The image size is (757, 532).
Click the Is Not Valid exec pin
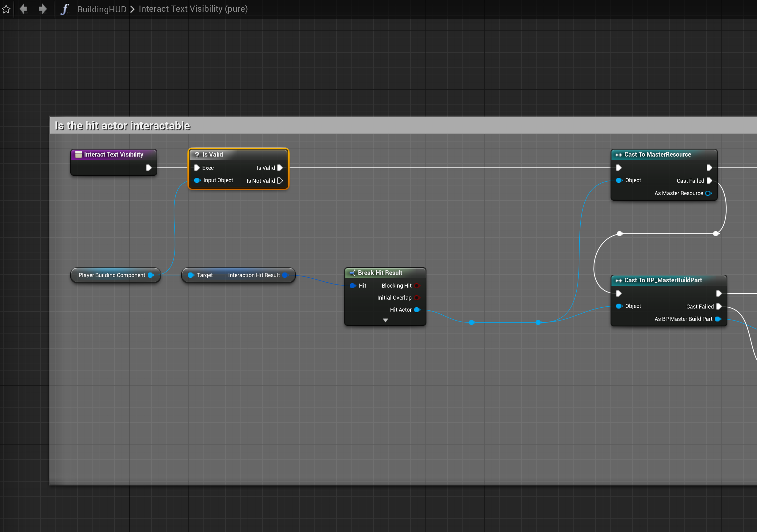pos(280,181)
